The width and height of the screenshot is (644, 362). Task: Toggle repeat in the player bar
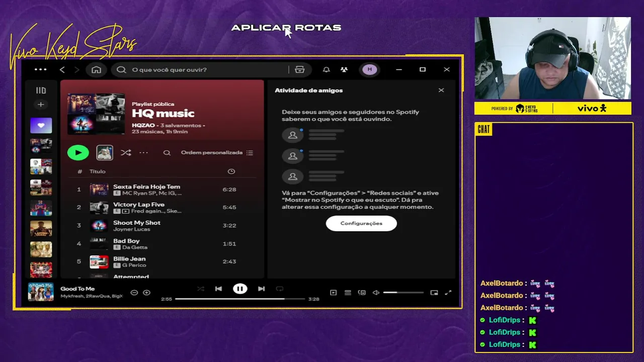click(280, 289)
